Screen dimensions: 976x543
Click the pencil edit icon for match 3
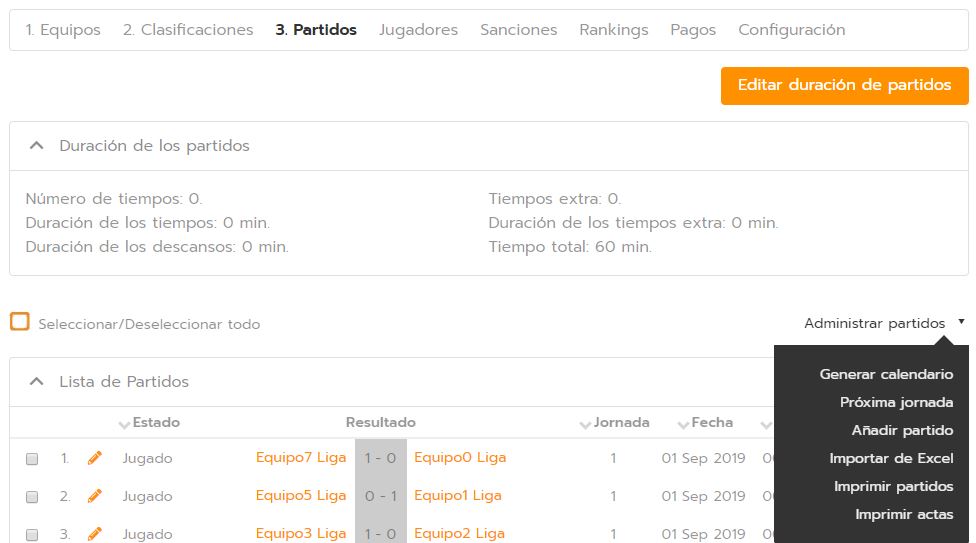(x=95, y=534)
